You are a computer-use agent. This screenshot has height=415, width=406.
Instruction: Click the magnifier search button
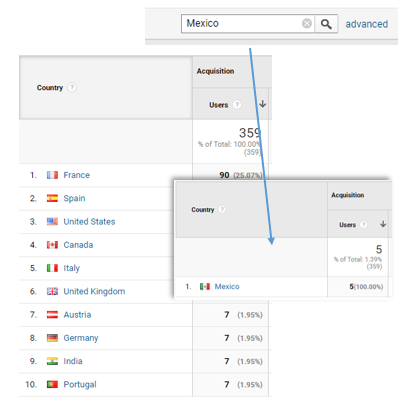(326, 24)
